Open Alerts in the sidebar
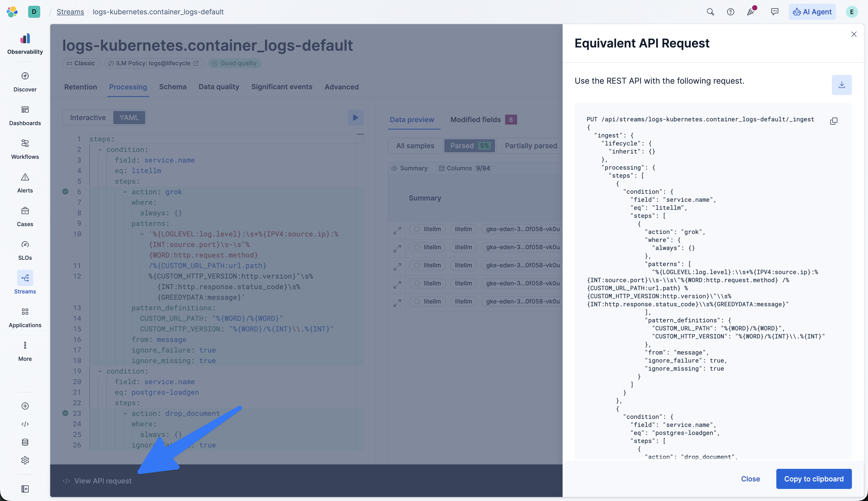This screenshot has width=868, height=501. click(x=25, y=183)
